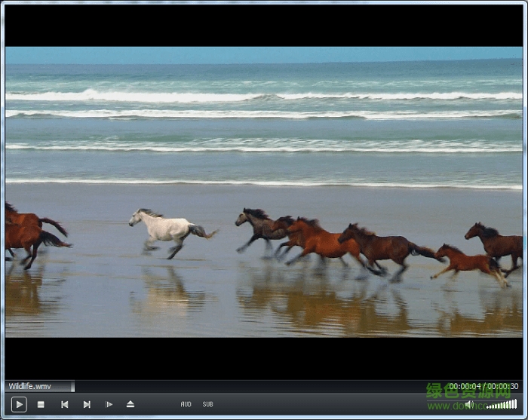
Task: Click the elapsed time 00:00:04 display
Action: pos(464,387)
